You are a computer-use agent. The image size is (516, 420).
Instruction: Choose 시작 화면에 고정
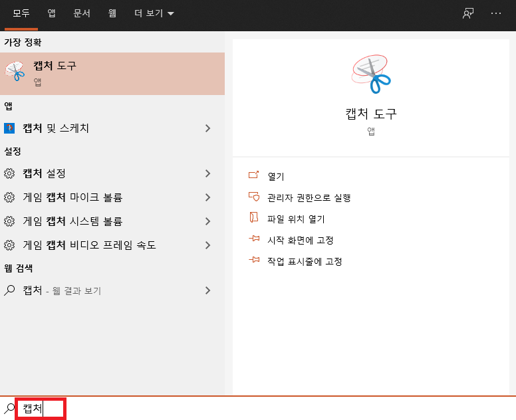[x=301, y=241]
